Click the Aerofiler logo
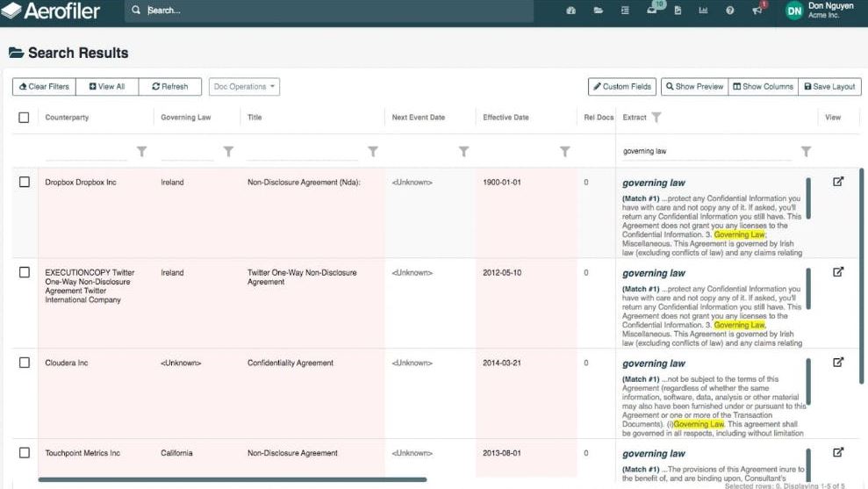 click(51, 11)
